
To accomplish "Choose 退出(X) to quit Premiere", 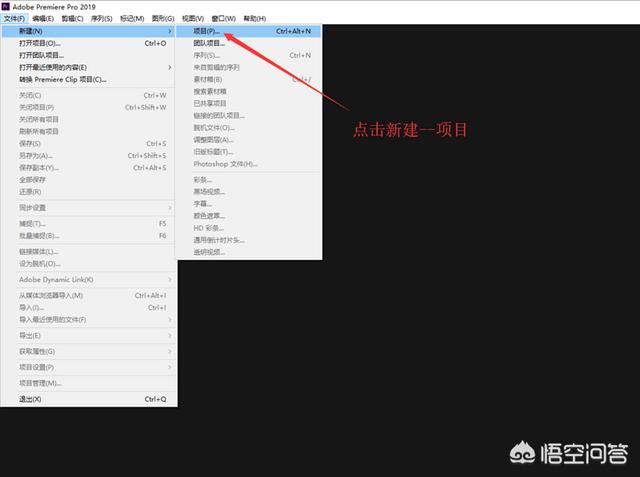I will 31,398.
